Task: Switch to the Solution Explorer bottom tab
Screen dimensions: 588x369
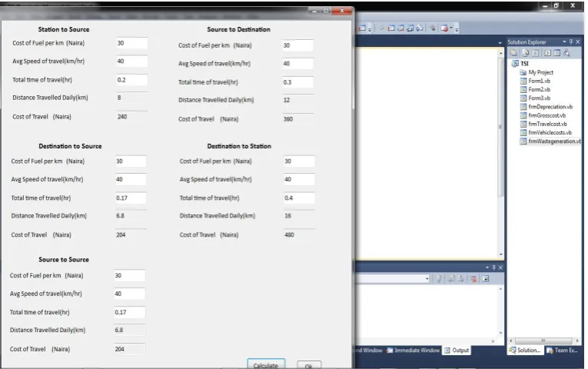Action: 525,351
